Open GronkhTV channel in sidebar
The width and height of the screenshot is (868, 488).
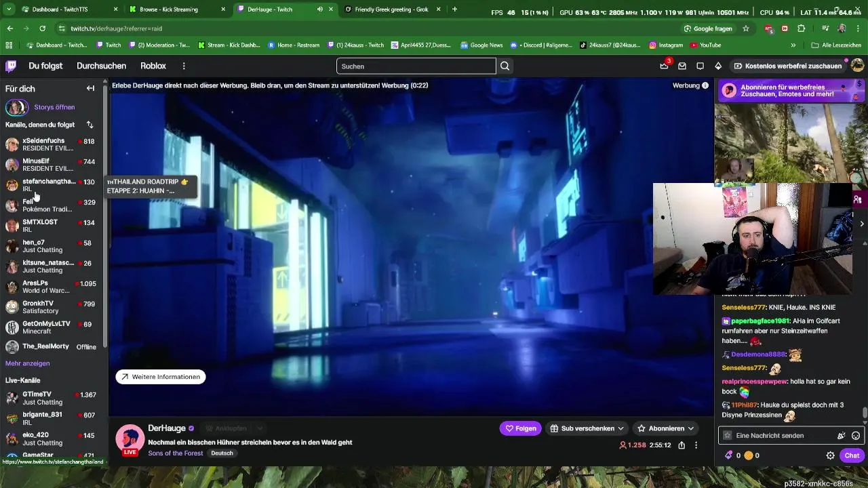pyautogui.click(x=52, y=307)
